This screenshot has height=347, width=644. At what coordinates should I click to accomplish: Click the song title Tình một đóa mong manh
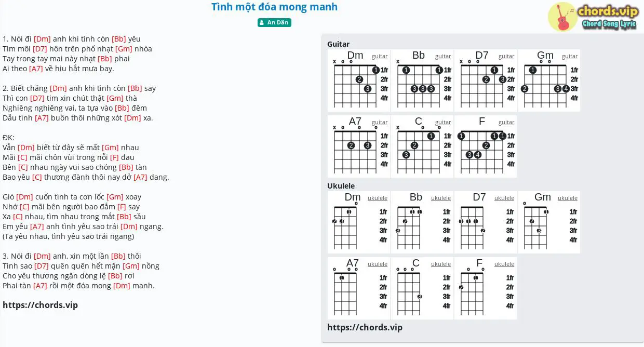pos(274,7)
